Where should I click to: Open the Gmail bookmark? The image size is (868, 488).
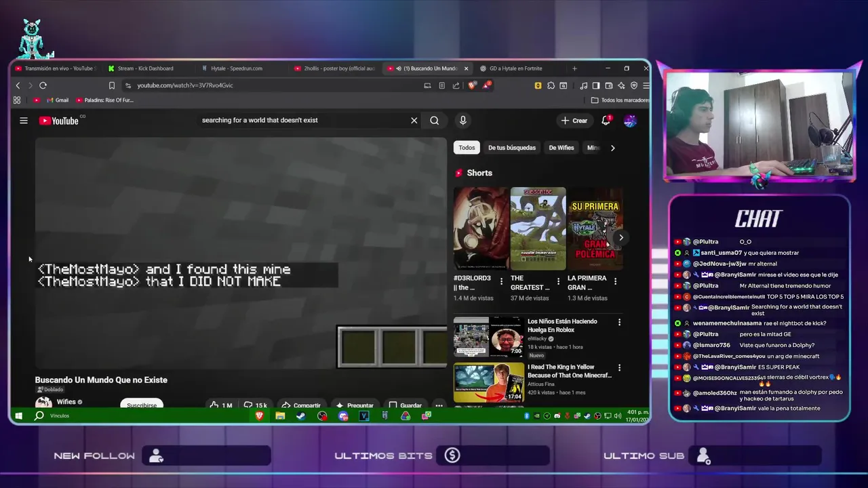pyautogui.click(x=58, y=100)
